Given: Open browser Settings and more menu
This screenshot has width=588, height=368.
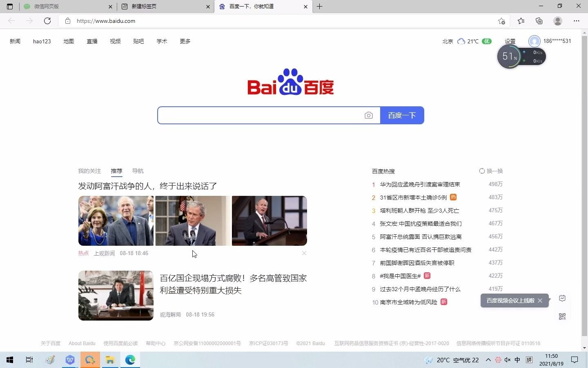Looking at the screenshot, I should pos(577,21).
